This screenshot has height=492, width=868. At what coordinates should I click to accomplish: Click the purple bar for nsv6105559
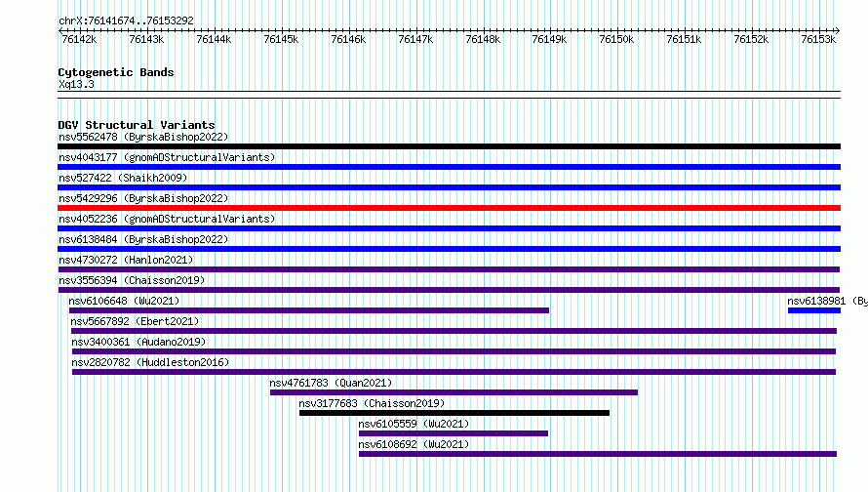[454, 433]
